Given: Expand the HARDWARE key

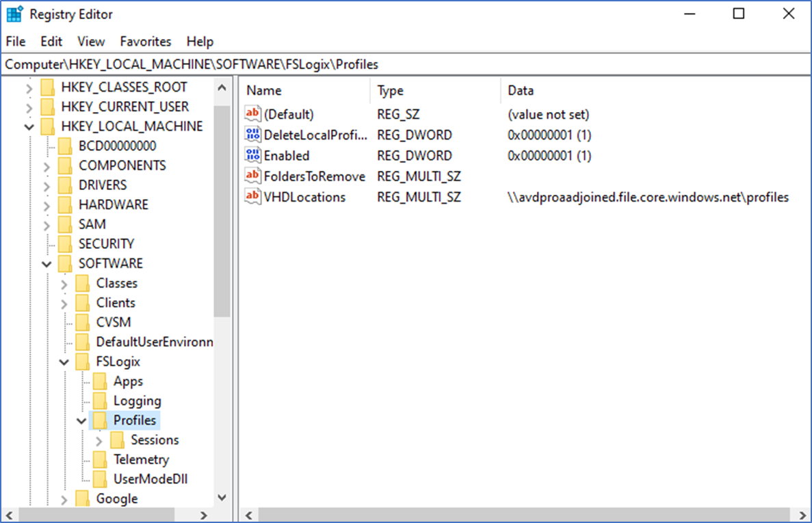Looking at the screenshot, I should click(x=47, y=206).
